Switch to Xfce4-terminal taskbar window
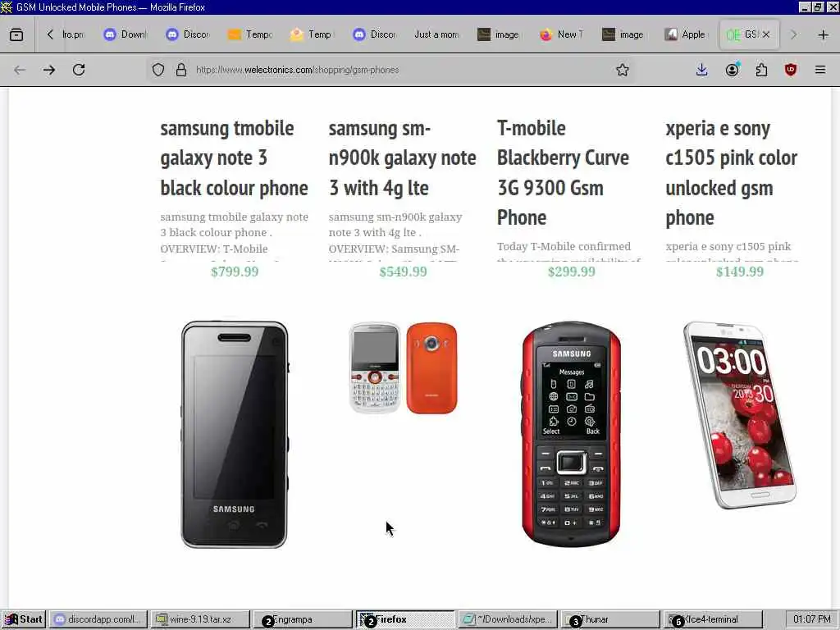This screenshot has width=840, height=630. coord(713,619)
